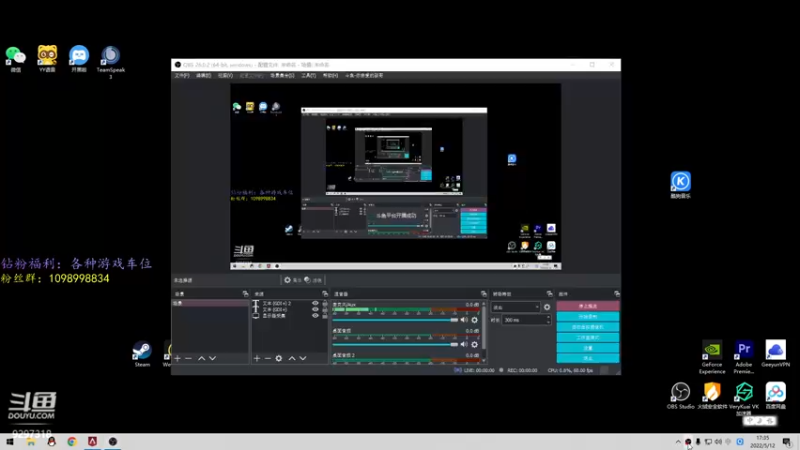
Task: Open the Tools menu in OBS
Action: (x=308, y=76)
